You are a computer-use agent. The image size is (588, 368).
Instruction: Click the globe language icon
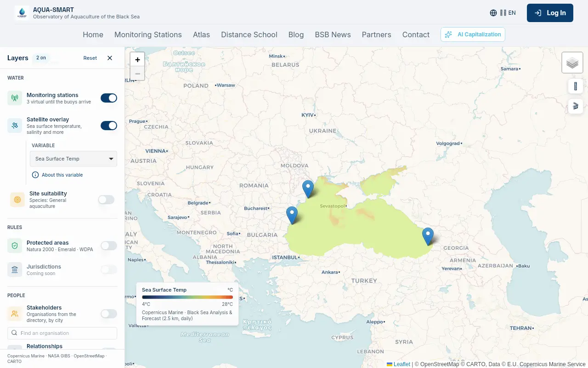[493, 13]
